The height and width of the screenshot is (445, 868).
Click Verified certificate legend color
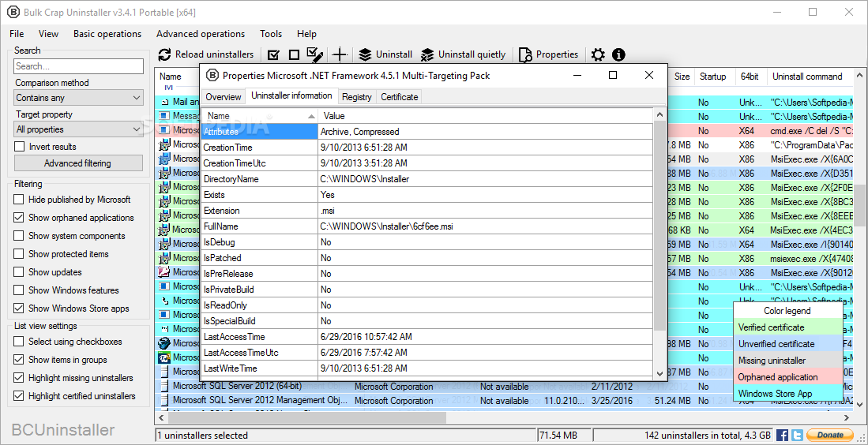pos(787,327)
